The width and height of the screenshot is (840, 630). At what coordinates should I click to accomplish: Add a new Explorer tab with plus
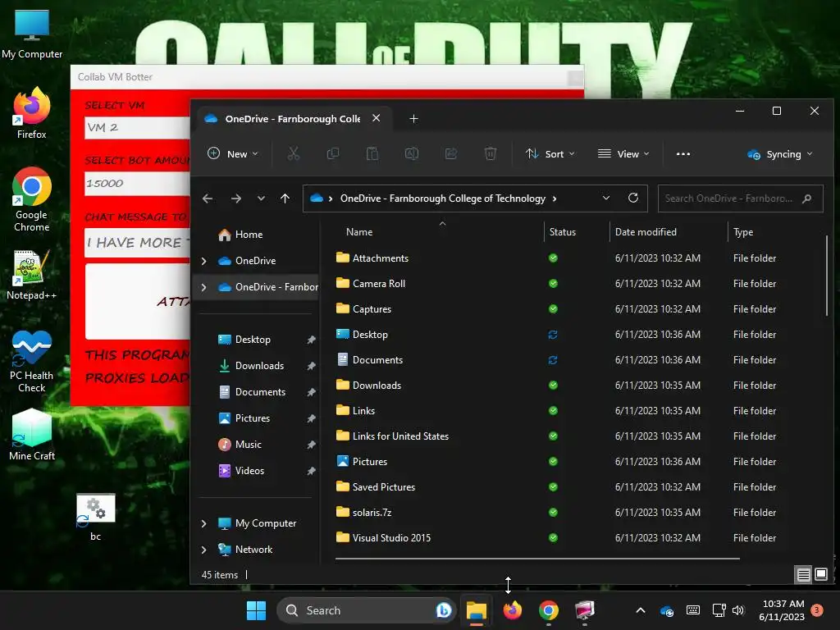pos(413,118)
